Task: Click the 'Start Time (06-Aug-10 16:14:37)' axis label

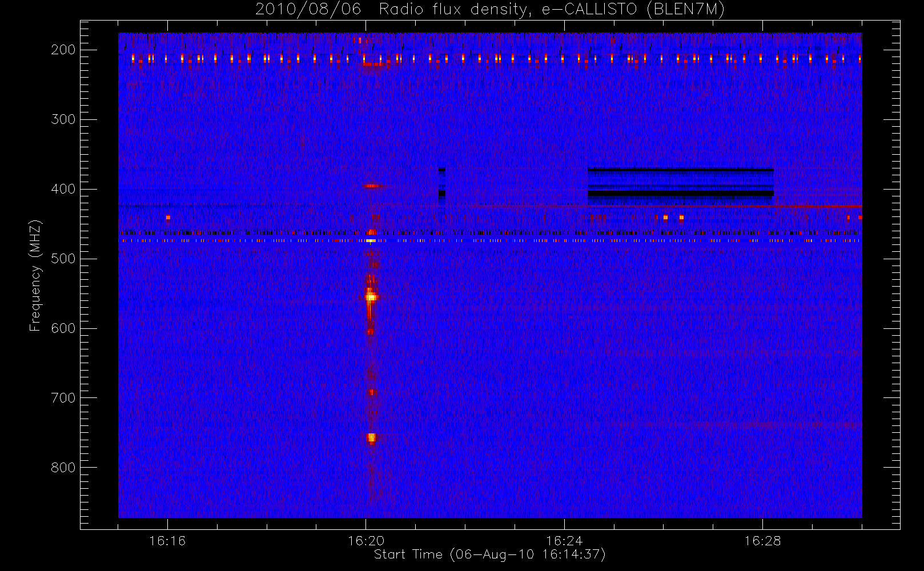Action: coord(489,554)
